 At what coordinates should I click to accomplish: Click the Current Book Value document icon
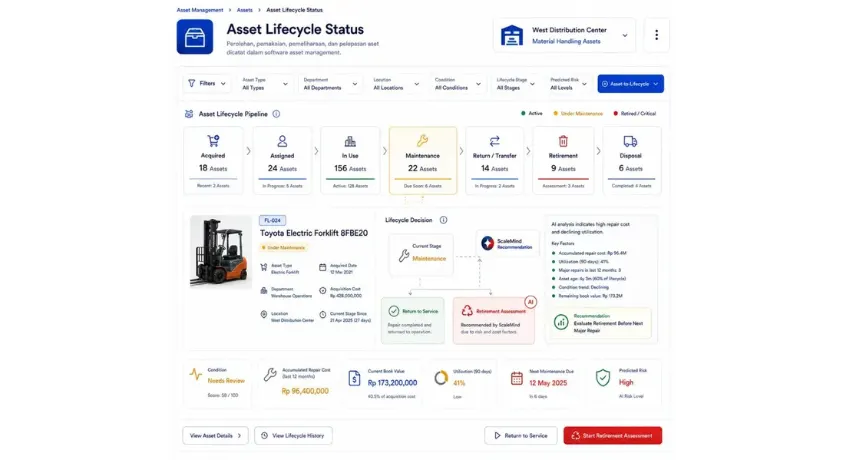[354, 378]
